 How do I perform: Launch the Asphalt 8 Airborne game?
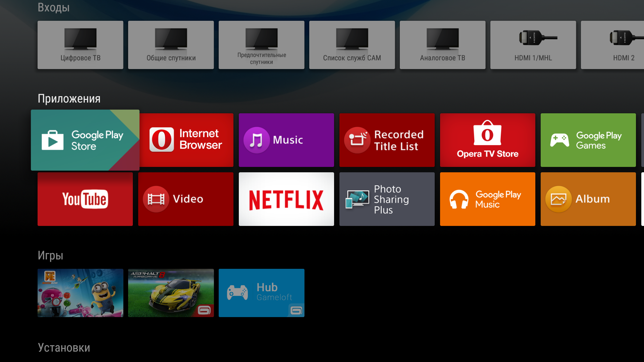pyautogui.click(x=171, y=293)
